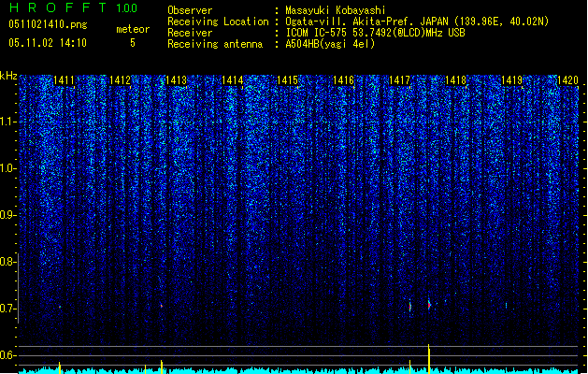Viewport: 588px width, 374px height.
Task: Click the red meteor echo after 1417
Action: (x=429, y=304)
